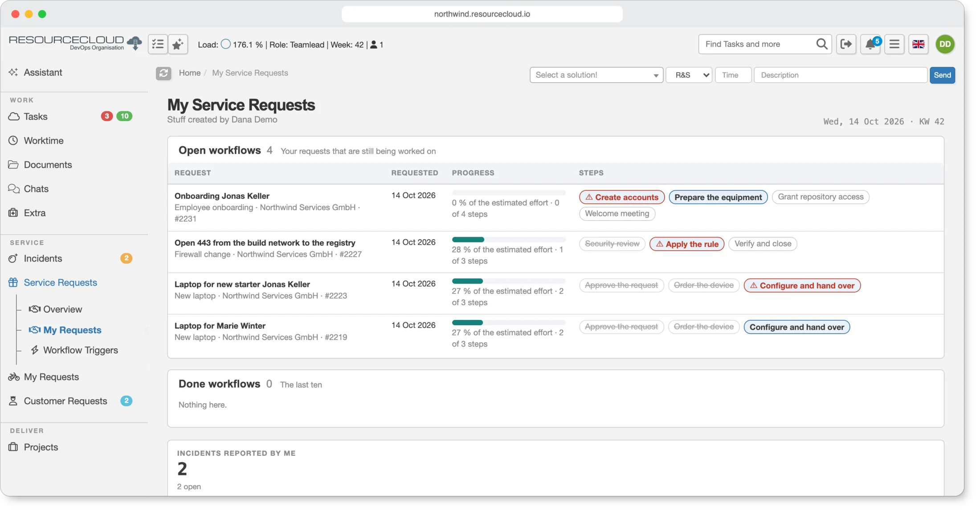Click the 28 % progress bar

tap(509, 240)
